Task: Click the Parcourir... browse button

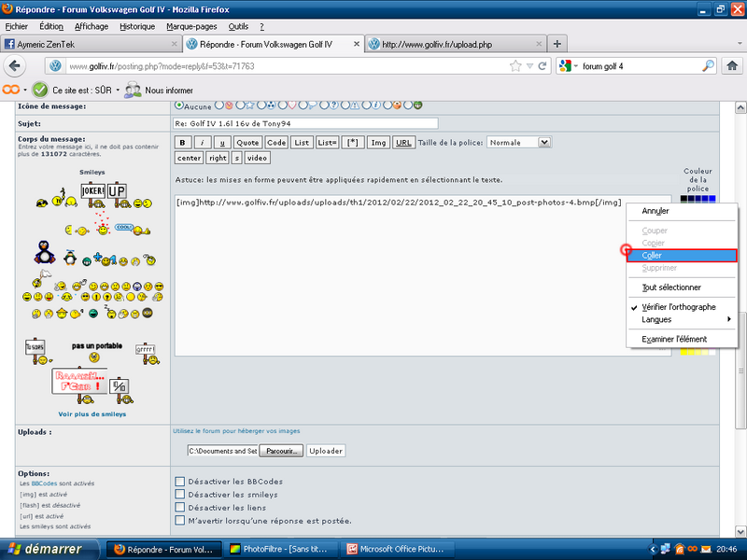Action: pyautogui.click(x=281, y=451)
